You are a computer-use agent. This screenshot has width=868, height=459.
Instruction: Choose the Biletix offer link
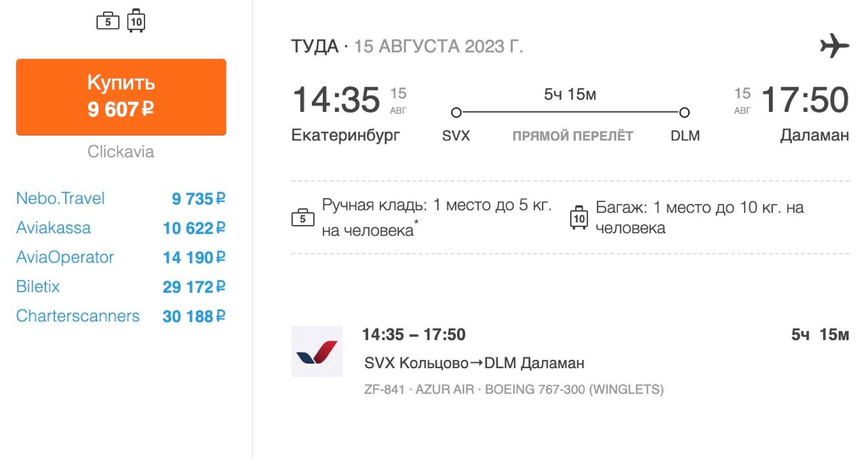point(38,287)
